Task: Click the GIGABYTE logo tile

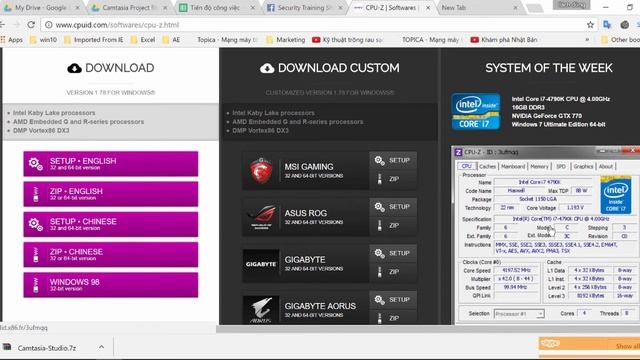Action: click(261, 264)
